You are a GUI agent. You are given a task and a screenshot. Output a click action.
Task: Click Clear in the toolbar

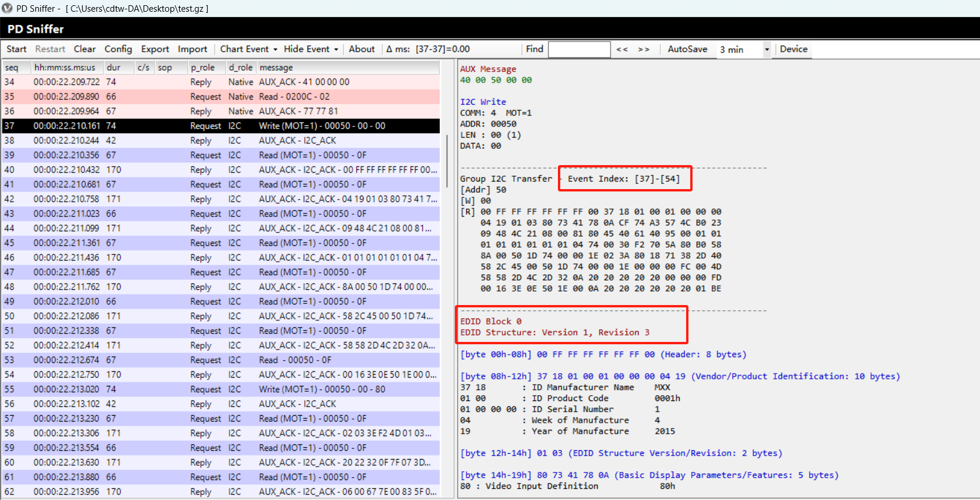pyautogui.click(x=84, y=49)
